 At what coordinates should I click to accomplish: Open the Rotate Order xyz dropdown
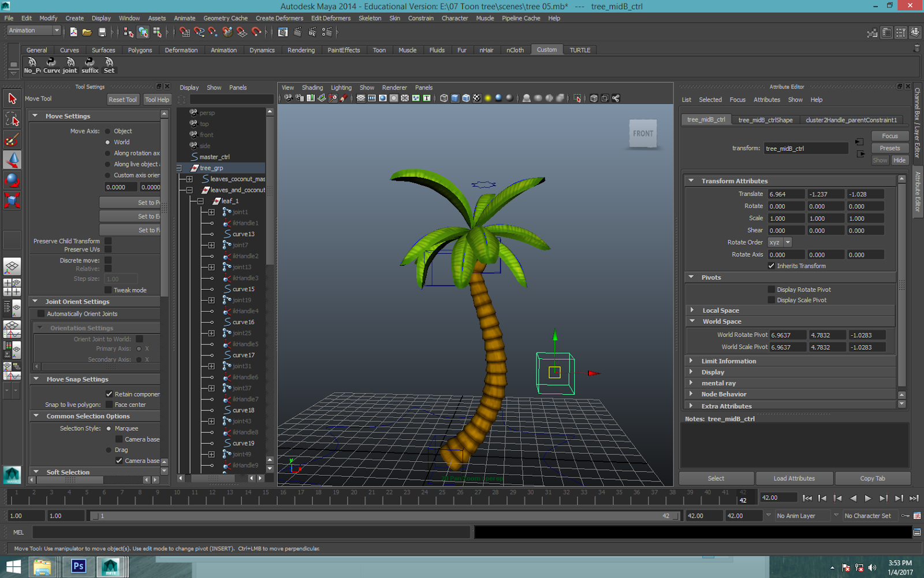(780, 242)
